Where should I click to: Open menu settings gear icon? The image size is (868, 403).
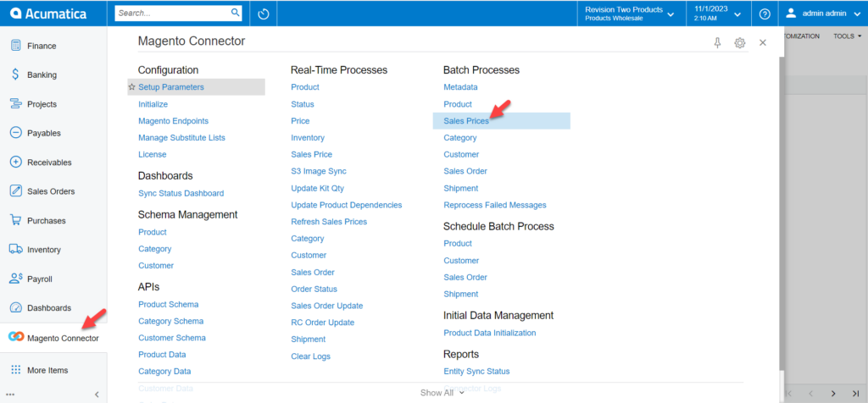click(x=739, y=42)
